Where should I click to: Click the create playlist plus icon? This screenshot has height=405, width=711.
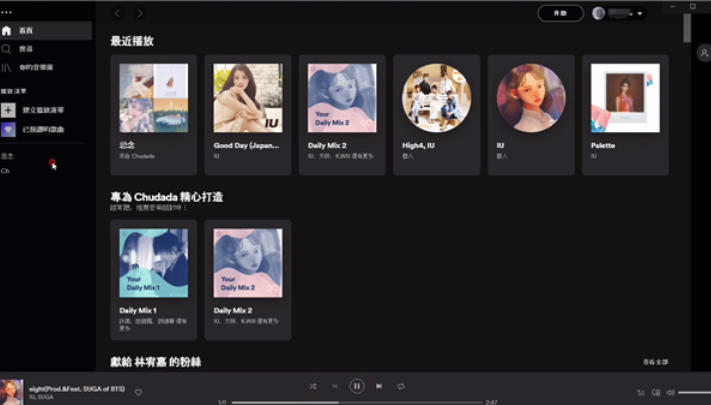pyautogui.click(x=8, y=110)
